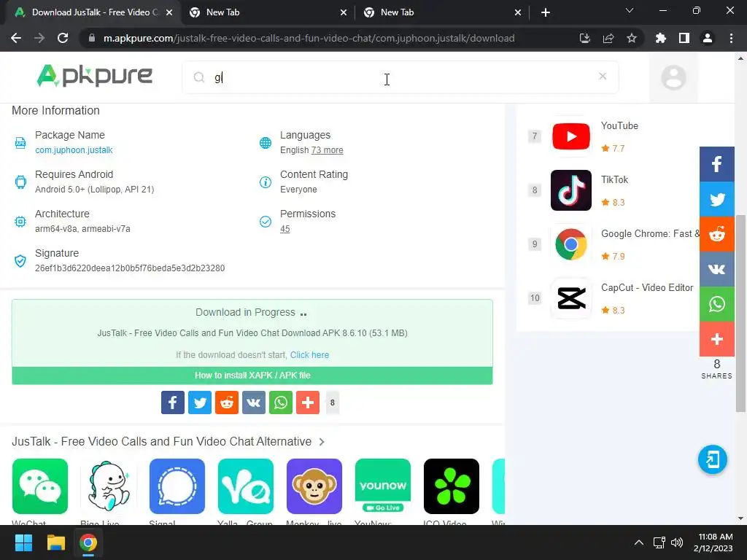Open Bigo Live alternative app icon

pos(109,486)
